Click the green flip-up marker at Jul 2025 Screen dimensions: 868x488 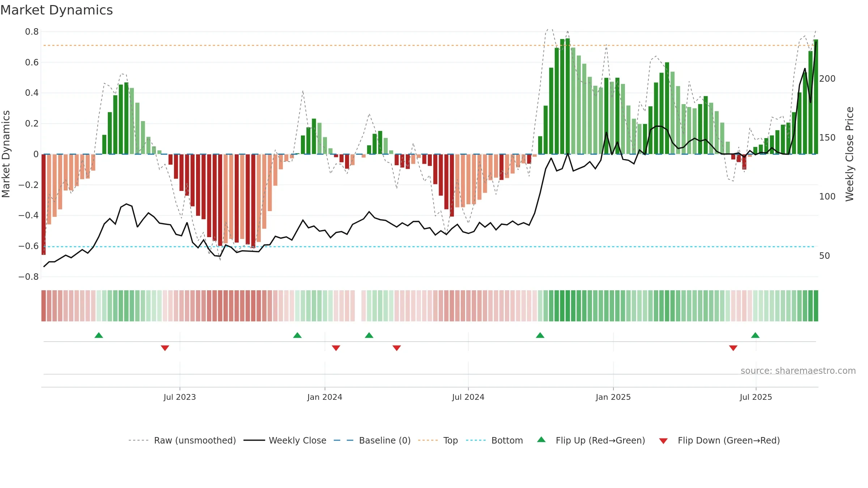(756, 335)
